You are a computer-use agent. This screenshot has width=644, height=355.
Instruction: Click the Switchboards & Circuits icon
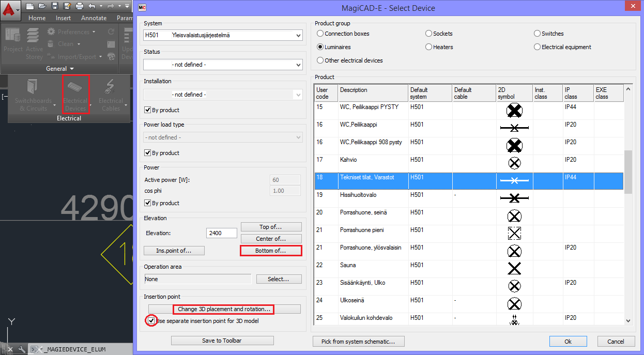tap(33, 87)
